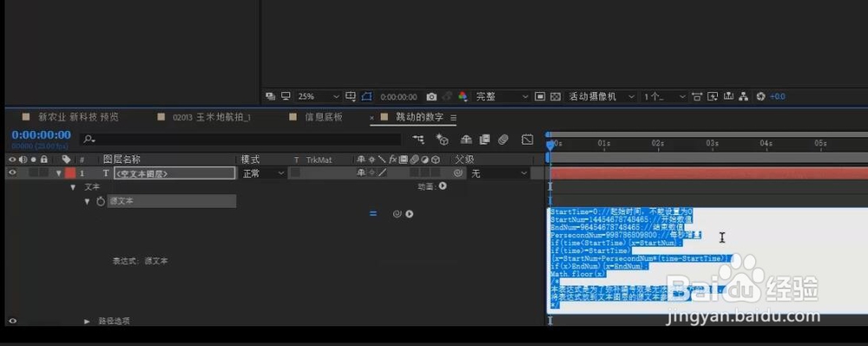The width and height of the screenshot is (868, 346).
Task: Click preview time 0:00:00:00 in viewer
Action: tap(398, 97)
